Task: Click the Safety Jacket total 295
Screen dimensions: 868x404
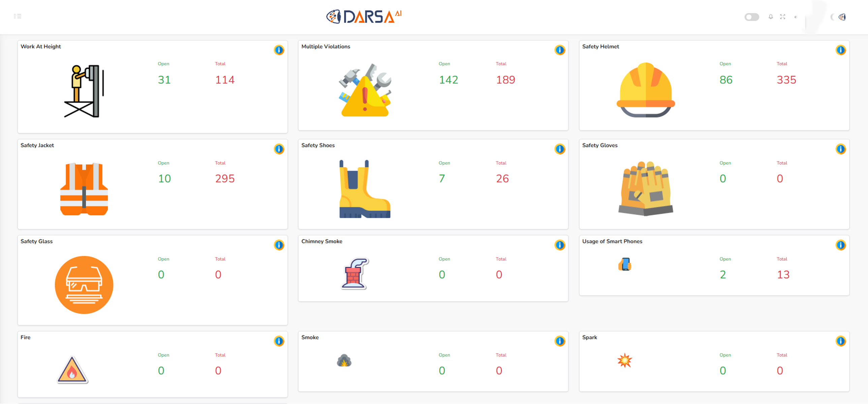Action: pyautogui.click(x=225, y=178)
